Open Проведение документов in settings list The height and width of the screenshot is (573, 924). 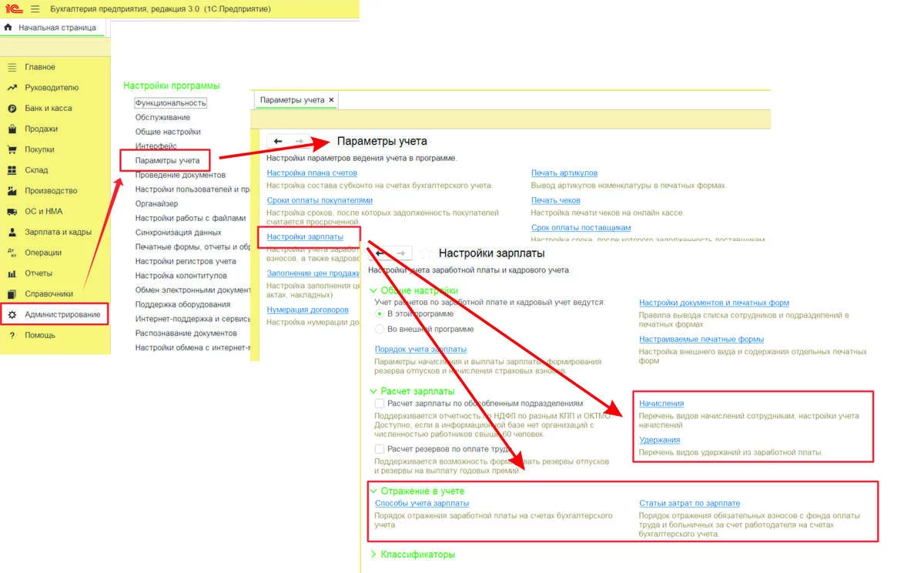point(180,175)
